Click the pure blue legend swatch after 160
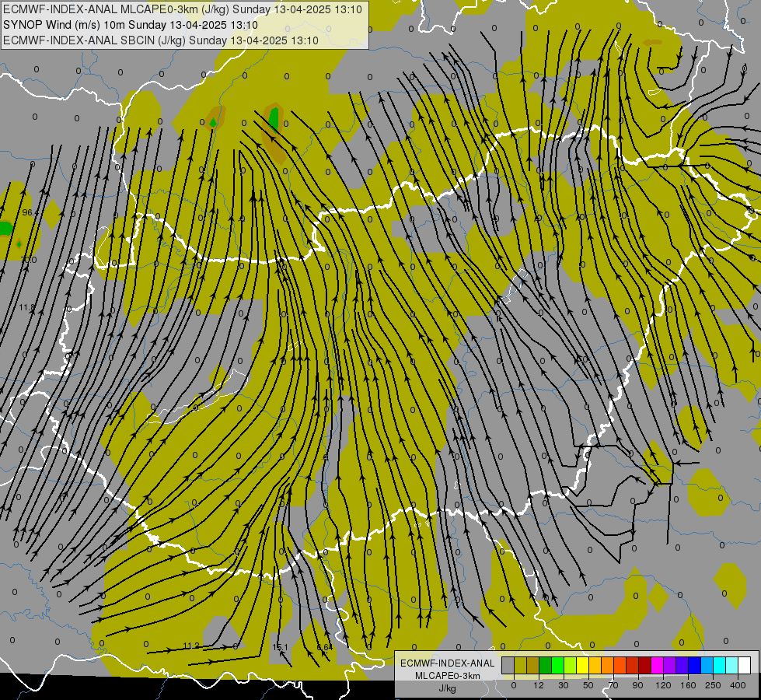This screenshot has height=700, width=761. pos(694,665)
